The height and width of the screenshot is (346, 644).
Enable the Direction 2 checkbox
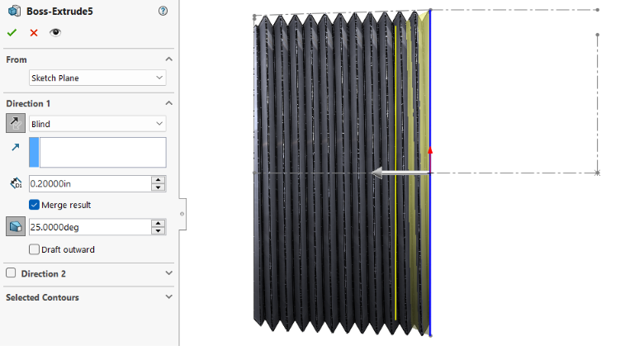(x=11, y=273)
